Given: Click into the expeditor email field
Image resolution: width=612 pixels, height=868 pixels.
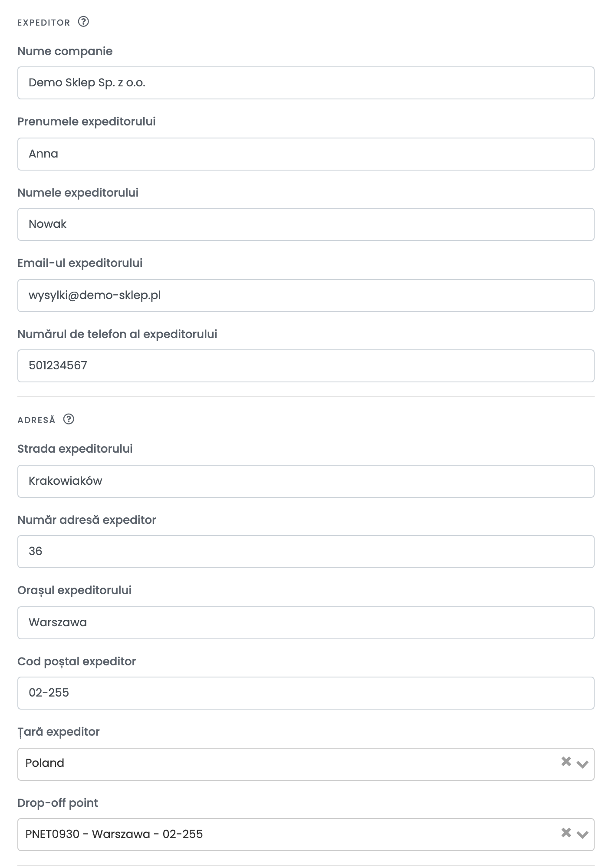Looking at the screenshot, I should click(x=306, y=296).
